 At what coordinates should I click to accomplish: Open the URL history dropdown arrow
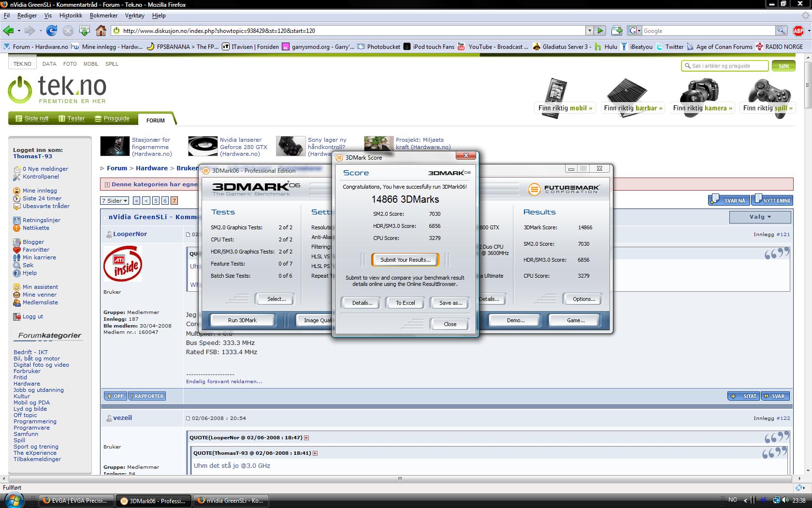click(589, 30)
